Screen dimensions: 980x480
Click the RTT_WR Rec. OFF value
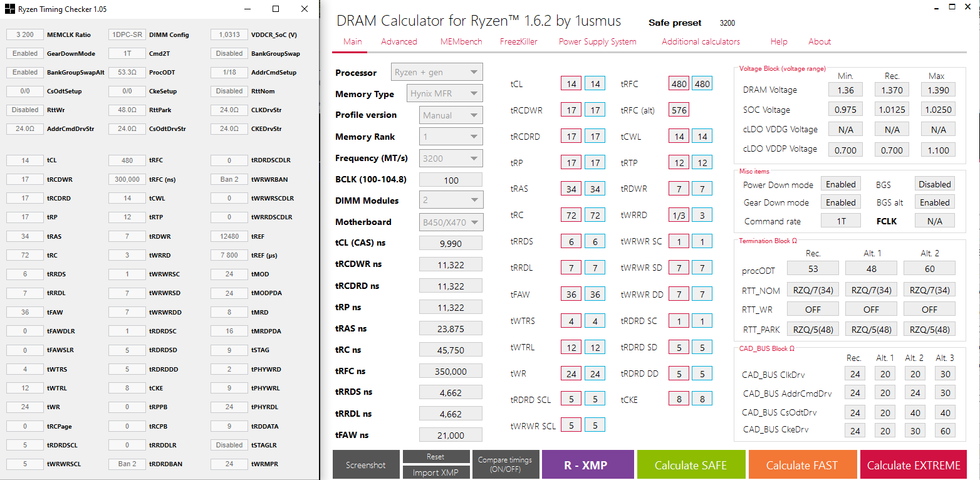click(813, 309)
